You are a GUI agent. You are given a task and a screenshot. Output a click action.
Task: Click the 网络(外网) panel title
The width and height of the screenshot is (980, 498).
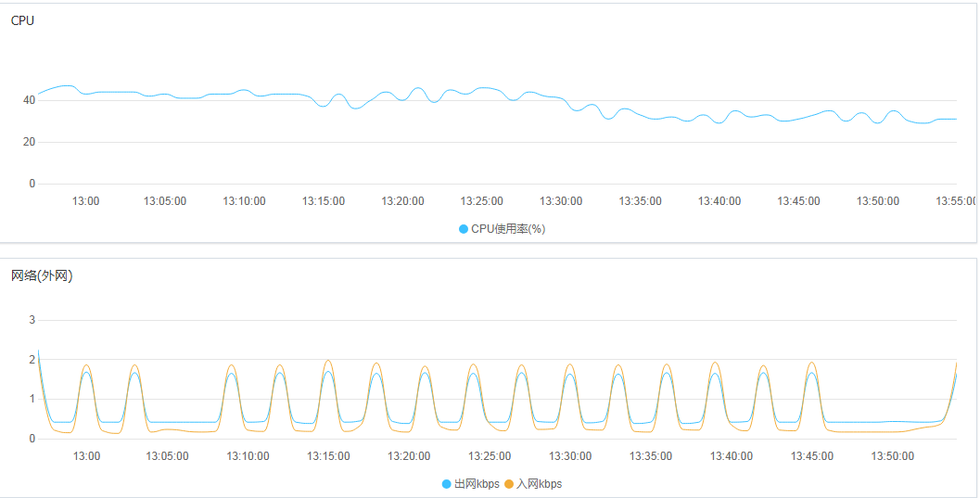[x=42, y=275]
